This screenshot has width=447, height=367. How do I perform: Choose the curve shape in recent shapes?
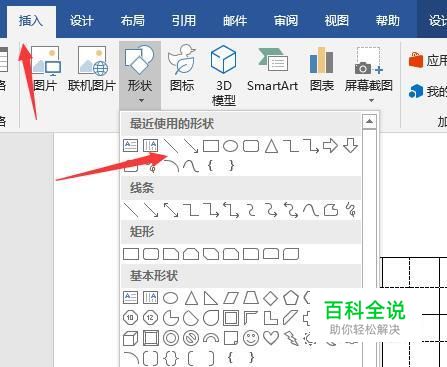[x=191, y=166]
